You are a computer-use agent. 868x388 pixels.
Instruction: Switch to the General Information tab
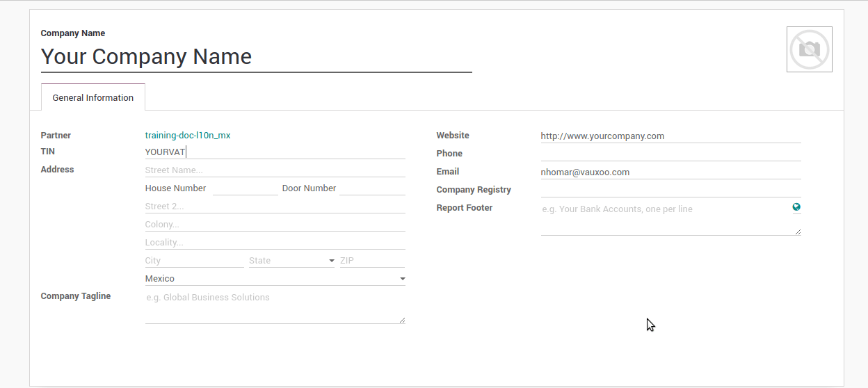click(93, 98)
